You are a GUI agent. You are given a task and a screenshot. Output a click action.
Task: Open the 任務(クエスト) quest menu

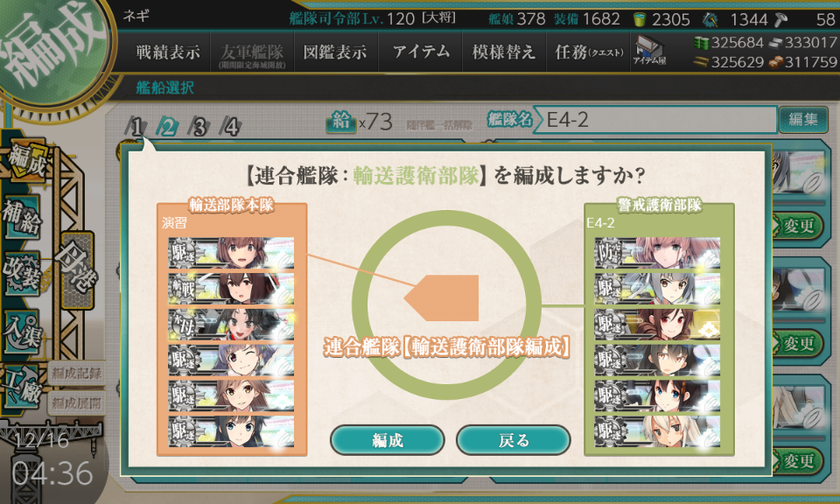588,52
